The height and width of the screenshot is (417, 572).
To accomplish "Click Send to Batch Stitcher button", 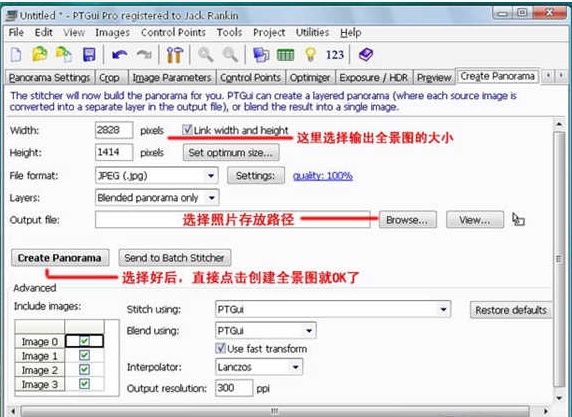I will pyautogui.click(x=174, y=258).
